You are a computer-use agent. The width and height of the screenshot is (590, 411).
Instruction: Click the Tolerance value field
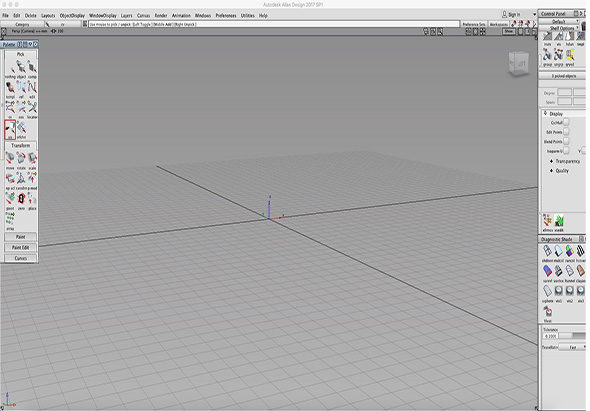(551, 336)
